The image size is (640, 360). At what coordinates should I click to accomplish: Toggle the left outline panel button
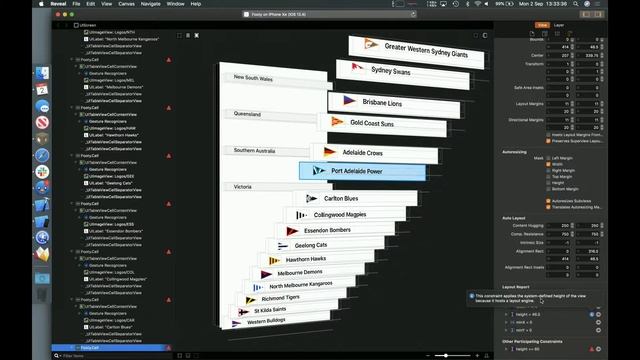point(587,14)
